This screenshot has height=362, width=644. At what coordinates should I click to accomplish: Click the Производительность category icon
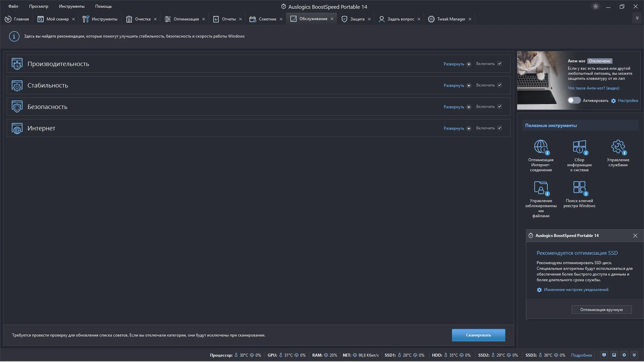click(17, 64)
